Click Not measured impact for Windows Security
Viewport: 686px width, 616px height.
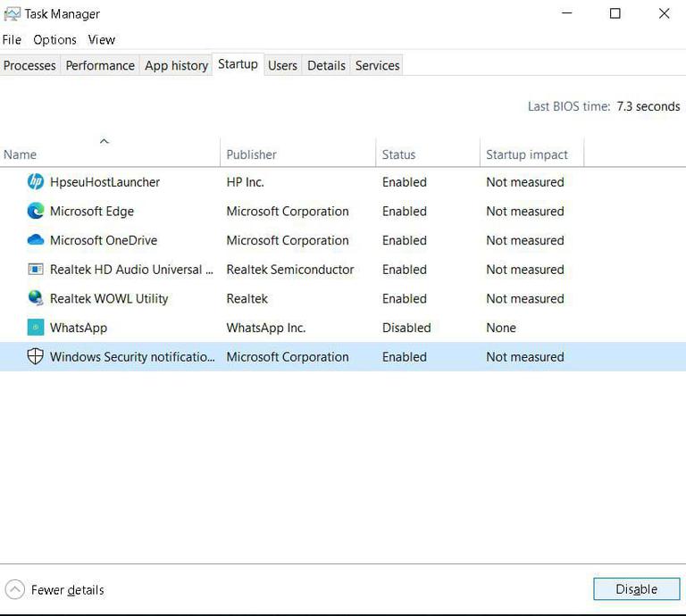(x=525, y=357)
